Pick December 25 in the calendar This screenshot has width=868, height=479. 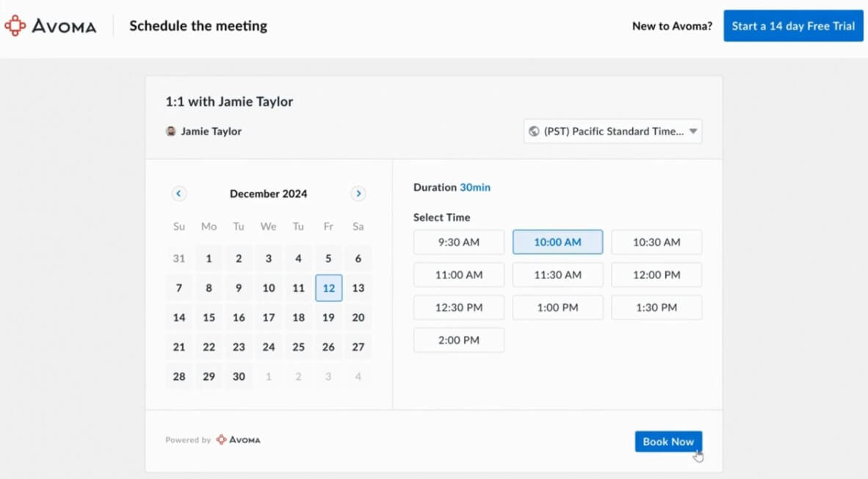(298, 347)
